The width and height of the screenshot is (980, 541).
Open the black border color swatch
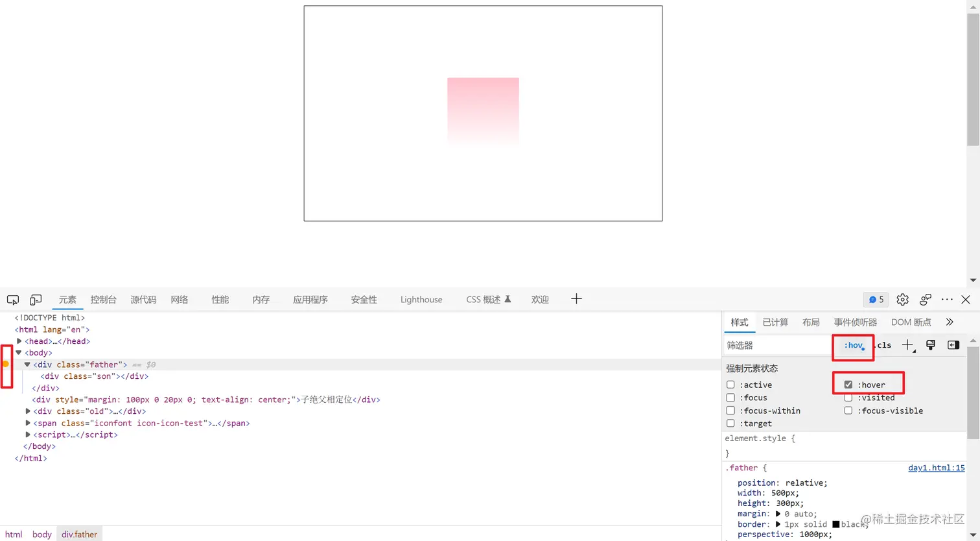[836, 524]
